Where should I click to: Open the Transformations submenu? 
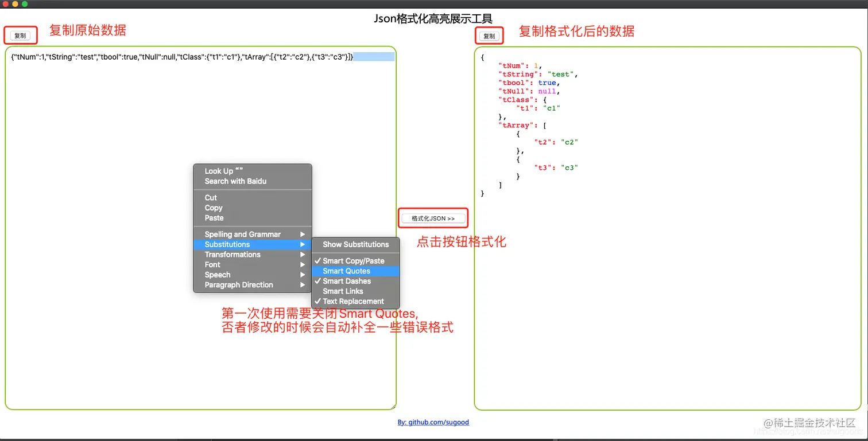pos(232,254)
